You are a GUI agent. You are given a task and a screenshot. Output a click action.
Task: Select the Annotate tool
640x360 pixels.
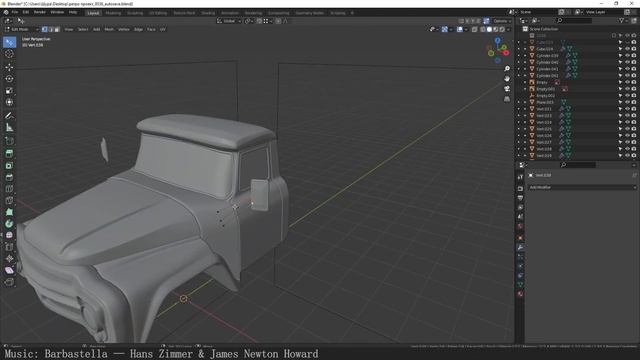pyautogui.click(x=9, y=116)
